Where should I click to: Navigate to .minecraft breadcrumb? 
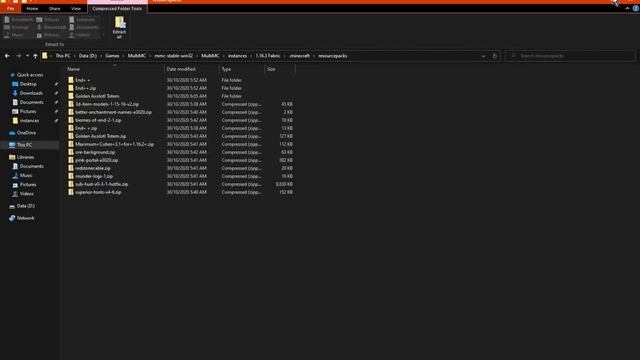(300, 56)
